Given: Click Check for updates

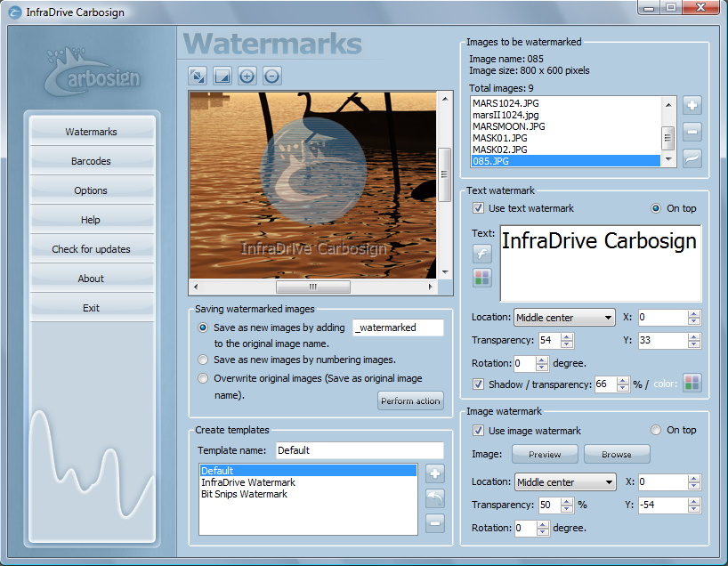Looking at the screenshot, I should [92, 249].
